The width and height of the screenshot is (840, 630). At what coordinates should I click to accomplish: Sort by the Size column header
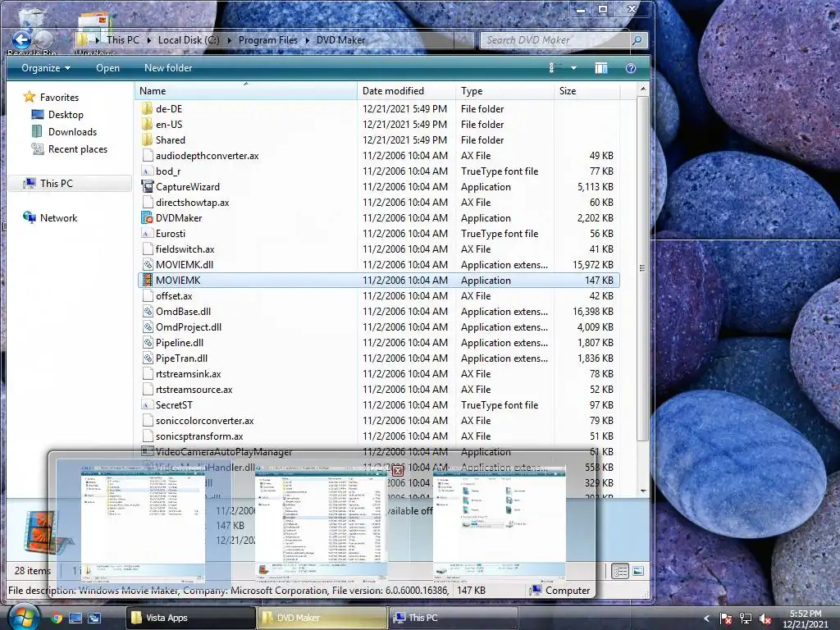click(587, 91)
